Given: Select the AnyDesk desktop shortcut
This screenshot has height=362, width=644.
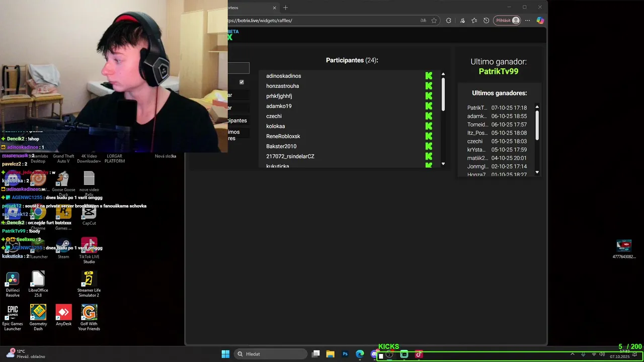Looking at the screenshot, I should 63,315.
